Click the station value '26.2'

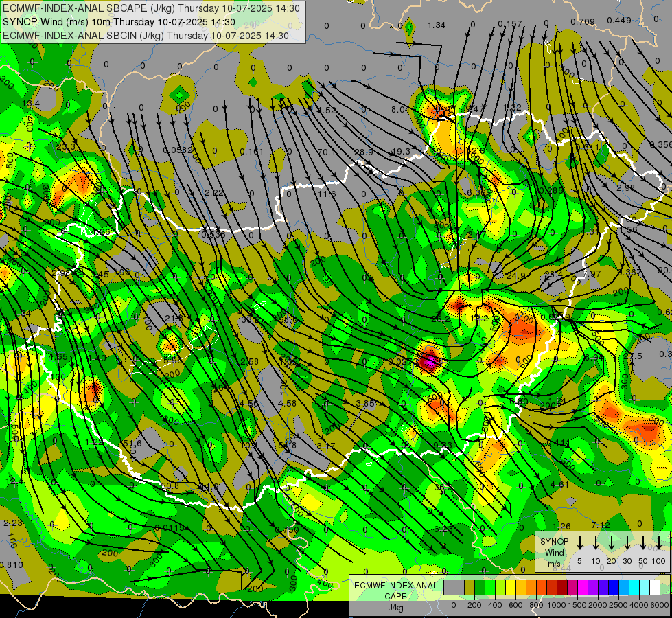coord(441,319)
